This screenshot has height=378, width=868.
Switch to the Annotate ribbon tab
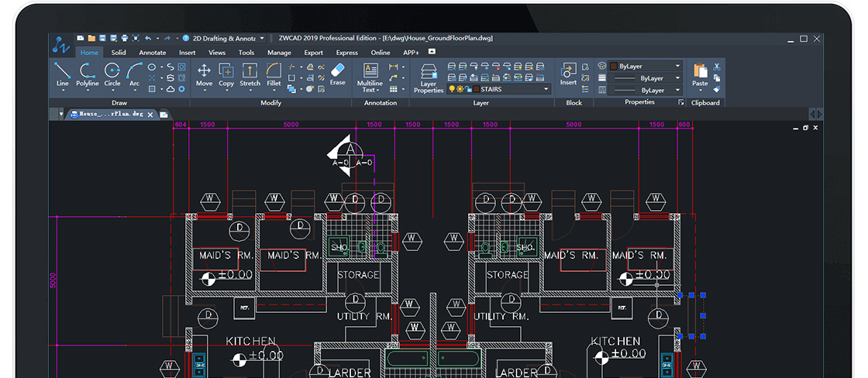[x=152, y=53]
